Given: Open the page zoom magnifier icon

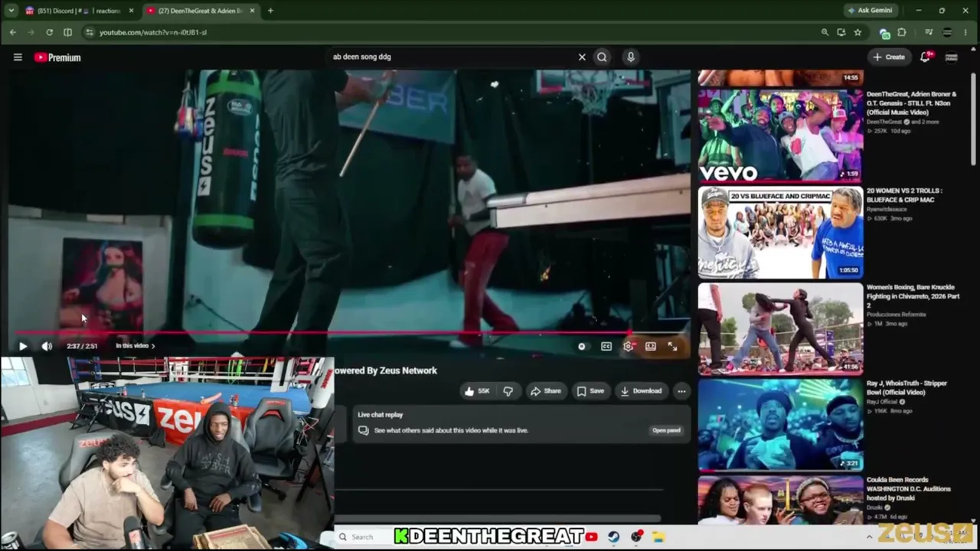Looking at the screenshot, I should (825, 32).
